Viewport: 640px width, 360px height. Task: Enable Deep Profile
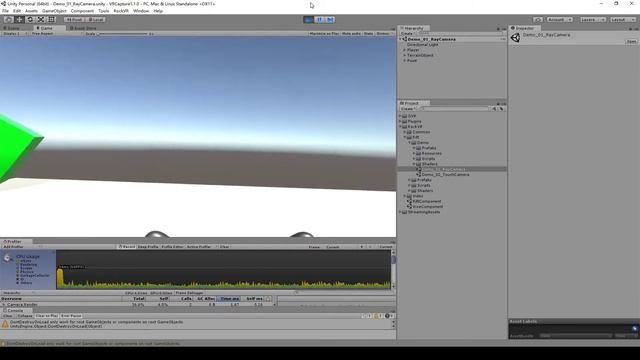[x=148, y=247]
